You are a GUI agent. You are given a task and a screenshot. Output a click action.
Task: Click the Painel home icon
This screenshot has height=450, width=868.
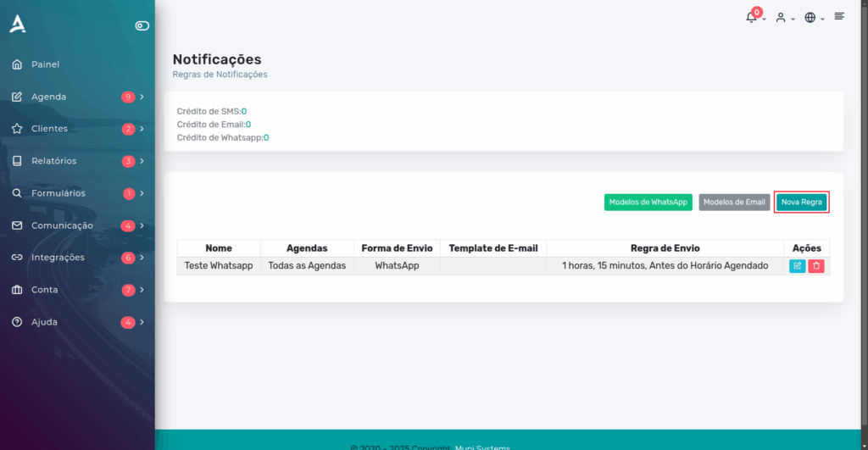tap(17, 64)
